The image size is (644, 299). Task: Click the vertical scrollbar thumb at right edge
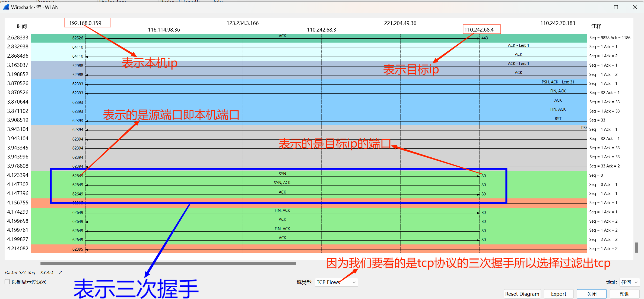tap(636, 247)
